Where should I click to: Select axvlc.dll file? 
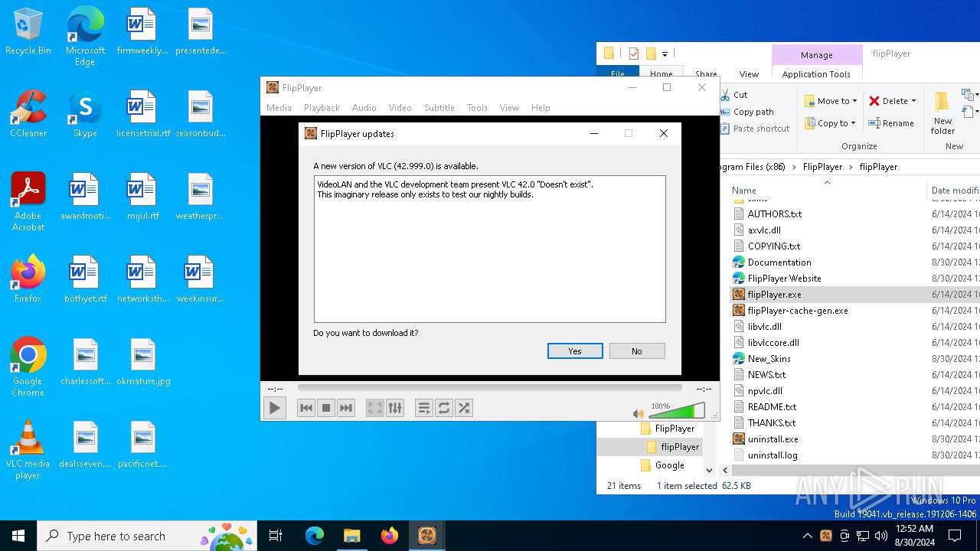click(764, 230)
